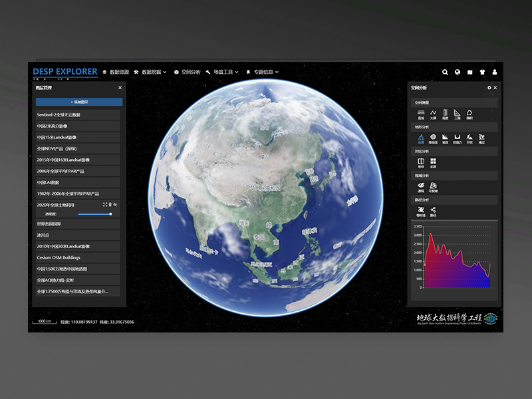This screenshot has width=532, height=399.
Task: Select the line-of-sight eye tool
Action: [x=421, y=188]
